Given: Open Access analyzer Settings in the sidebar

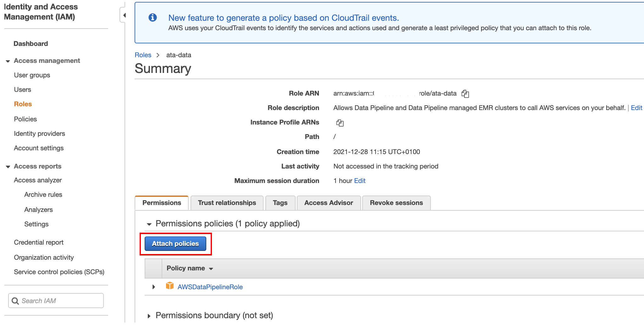Looking at the screenshot, I should coord(36,224).
